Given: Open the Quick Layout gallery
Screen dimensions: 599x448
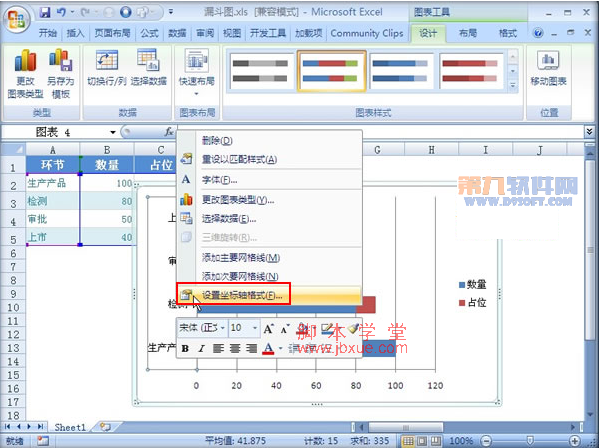Looking at the screenshot, I should point(197,73).
